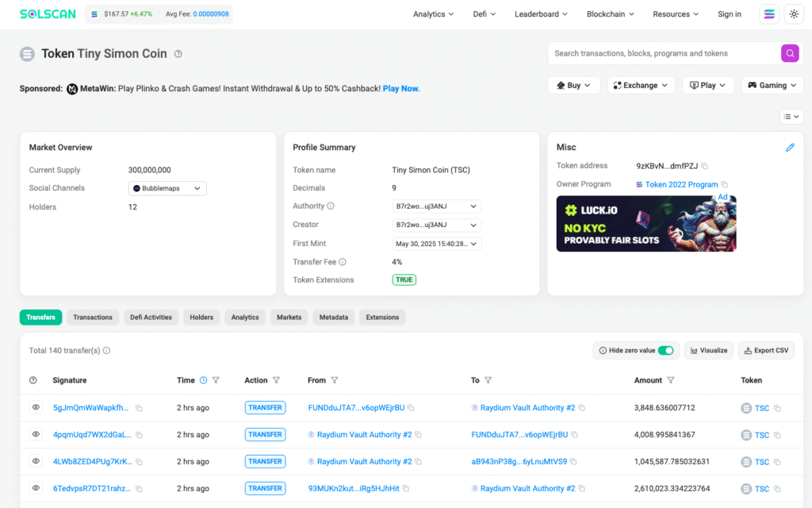Open the First Mint date dropdown
The height and width of the screenshot is (508, 812).
point(437,244)
